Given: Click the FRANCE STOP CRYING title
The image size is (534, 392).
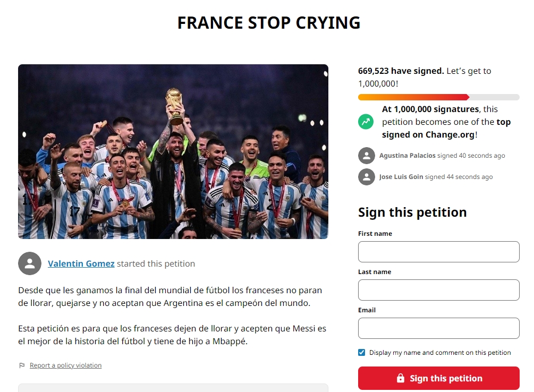Looking at the screenshot, I should click(x=269, y=23).
